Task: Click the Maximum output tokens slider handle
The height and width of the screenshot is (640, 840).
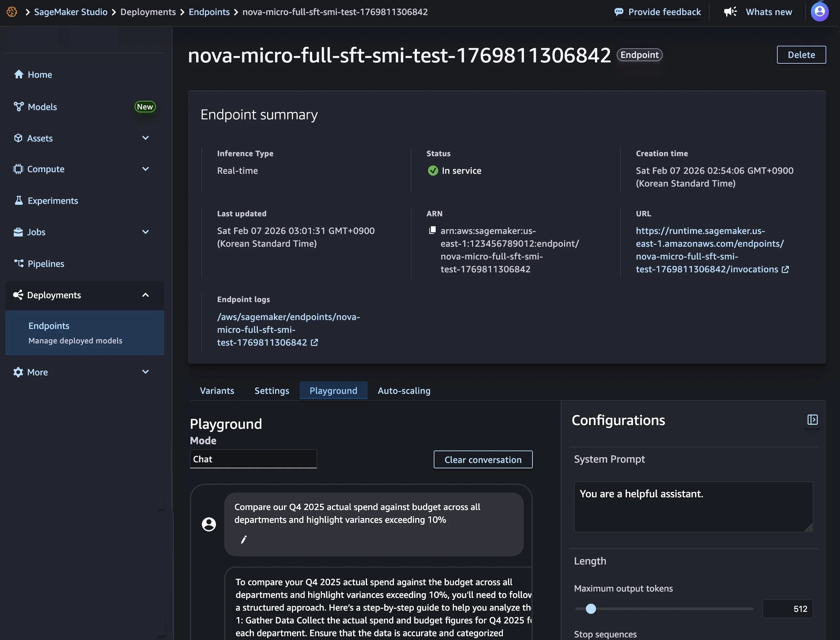Action: [590, 609]
